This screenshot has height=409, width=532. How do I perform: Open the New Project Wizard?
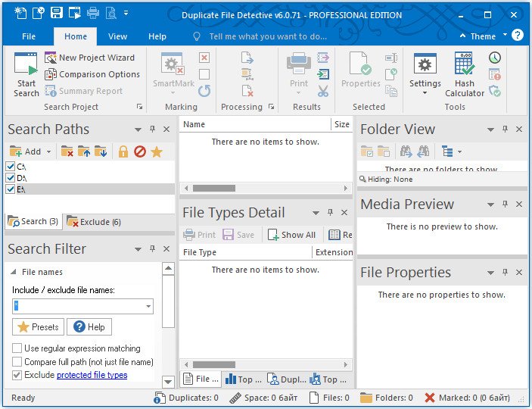(89, 58)
